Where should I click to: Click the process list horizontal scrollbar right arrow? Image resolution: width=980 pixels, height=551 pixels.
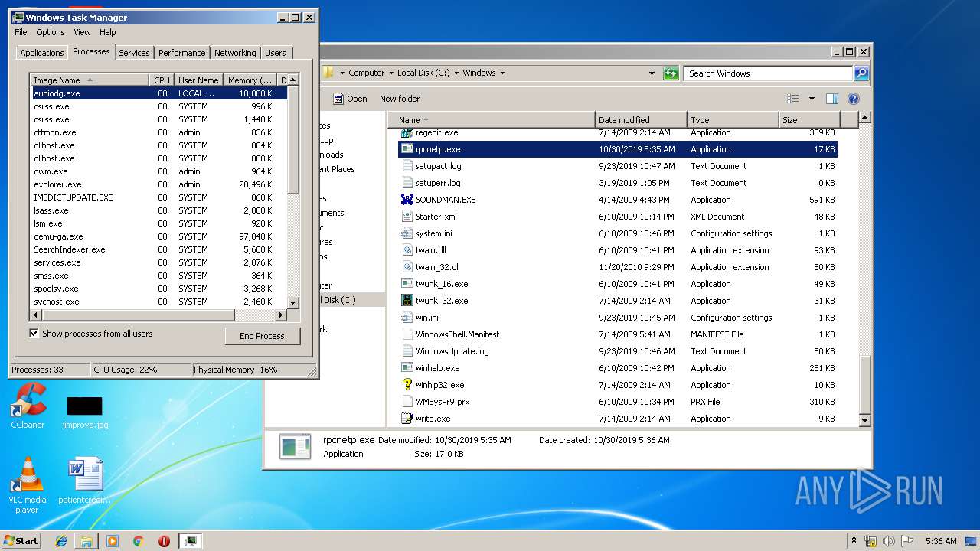tap(281, 315)
